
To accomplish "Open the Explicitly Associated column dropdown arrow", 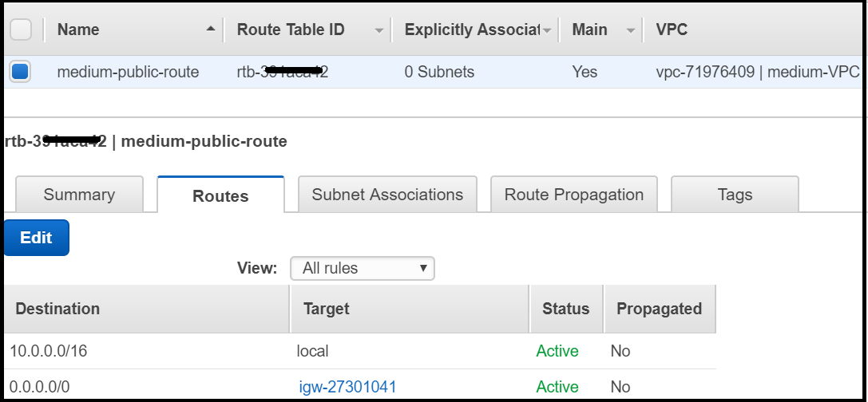I will 547,30.
